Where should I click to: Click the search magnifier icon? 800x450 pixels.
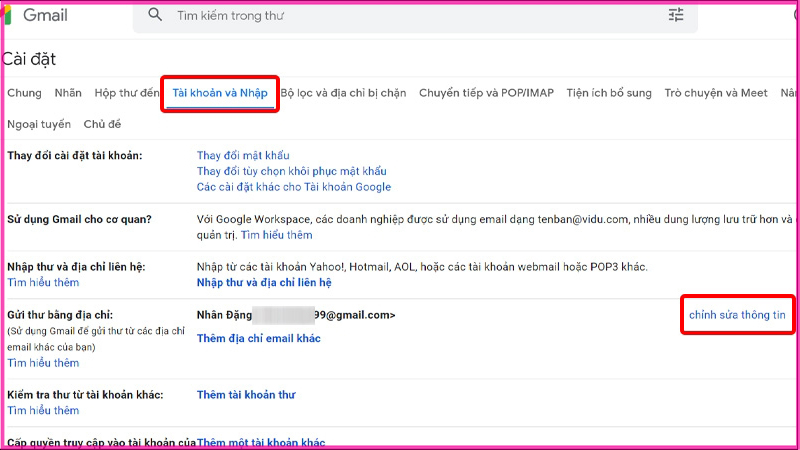pyautogui.click(x=155, y=15)
